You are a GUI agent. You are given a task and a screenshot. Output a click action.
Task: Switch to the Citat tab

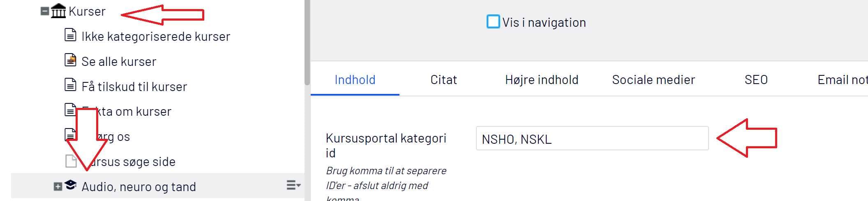click(x=443, y=79)
